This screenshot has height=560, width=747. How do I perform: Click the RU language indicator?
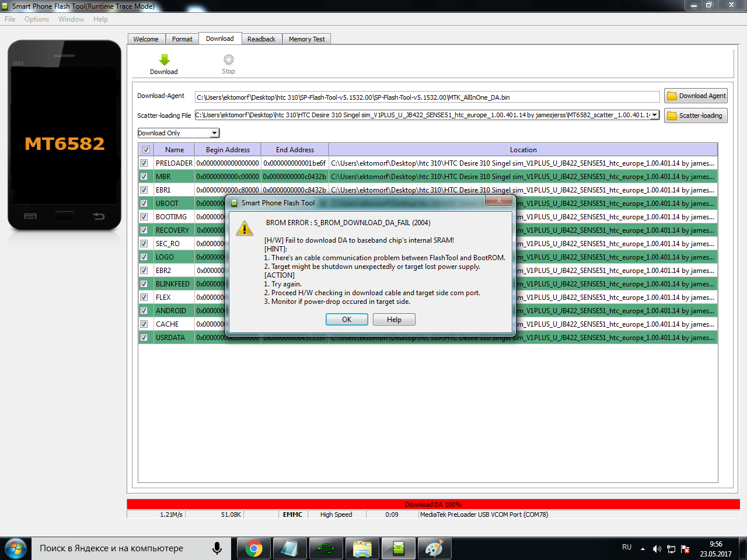click(x=627, y=547)
